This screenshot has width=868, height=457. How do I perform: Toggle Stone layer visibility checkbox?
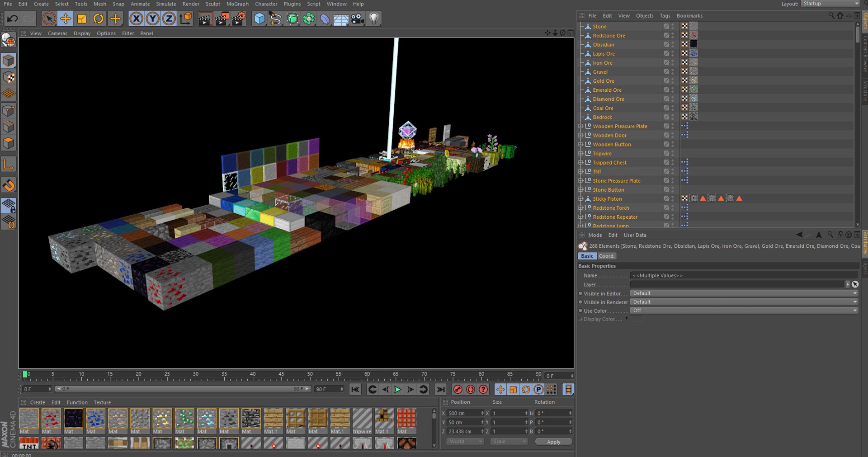[x=666, y=26]
